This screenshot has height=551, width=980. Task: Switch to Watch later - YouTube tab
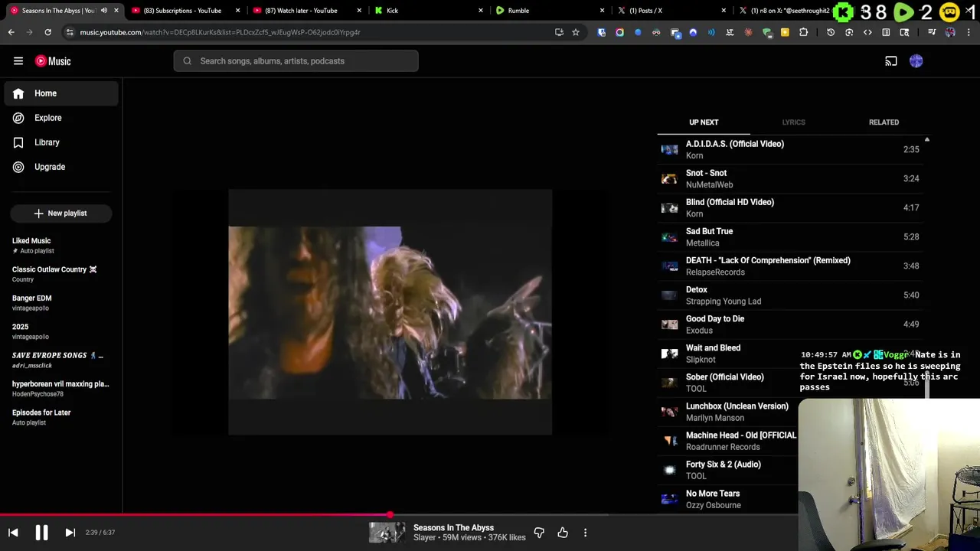[x=305, y=11]
